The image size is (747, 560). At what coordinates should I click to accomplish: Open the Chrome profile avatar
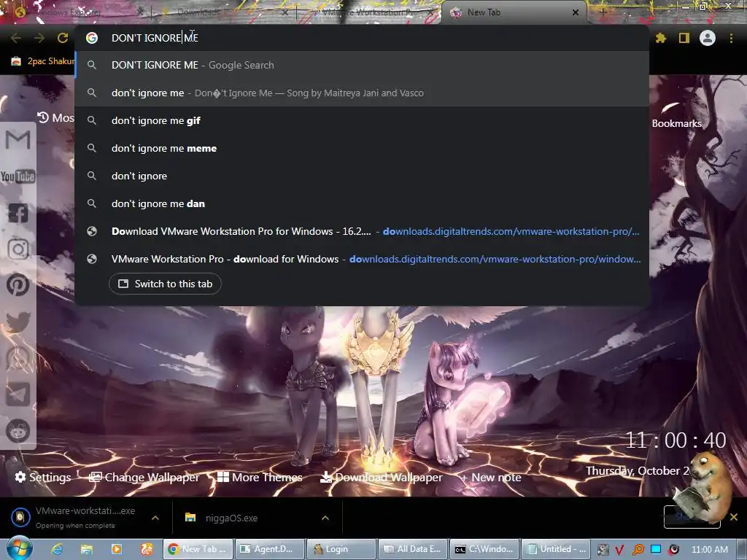[708, 38]
